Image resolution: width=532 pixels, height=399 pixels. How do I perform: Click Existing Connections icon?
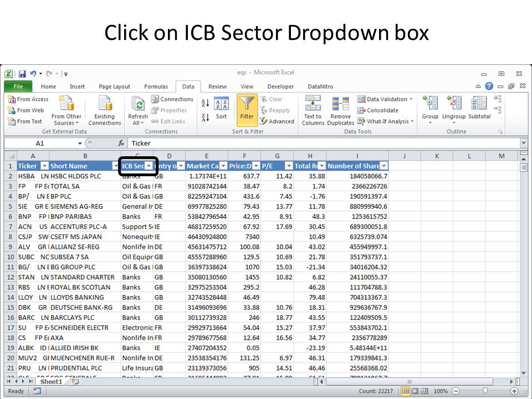point(105,111)
